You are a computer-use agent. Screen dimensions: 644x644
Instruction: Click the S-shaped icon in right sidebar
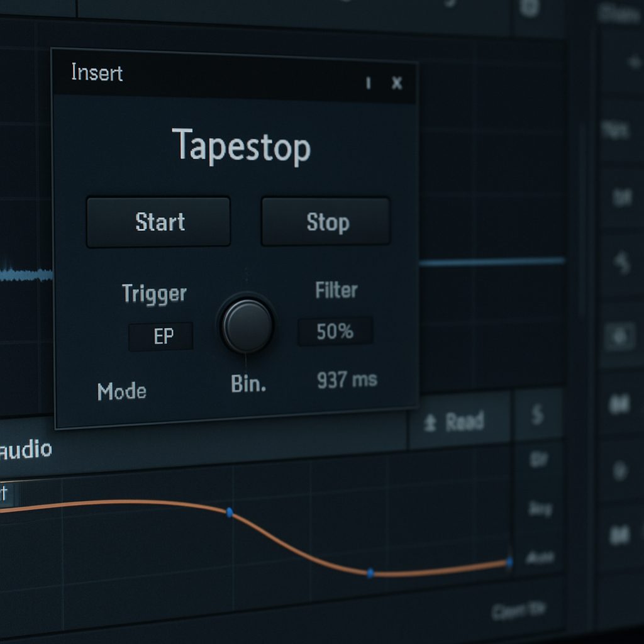pyautogui.click(x=621, y=264)
